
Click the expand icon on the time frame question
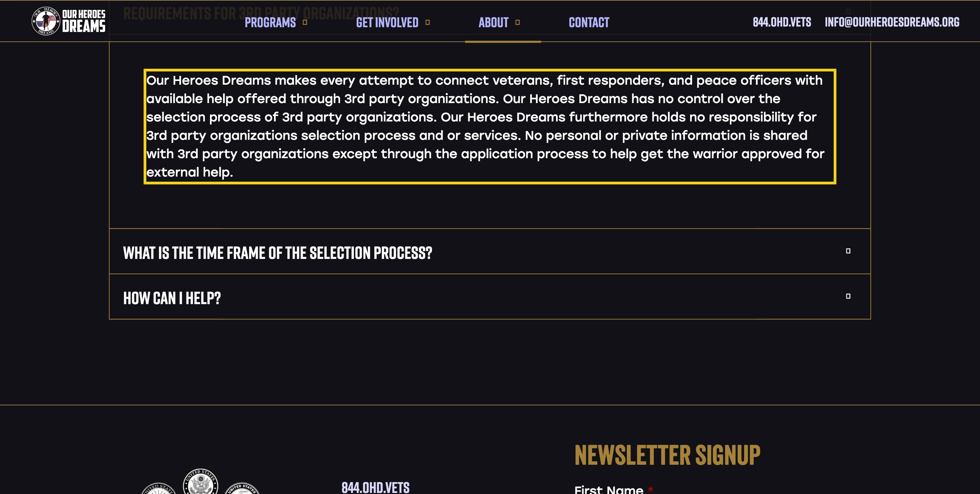(848, 251)
